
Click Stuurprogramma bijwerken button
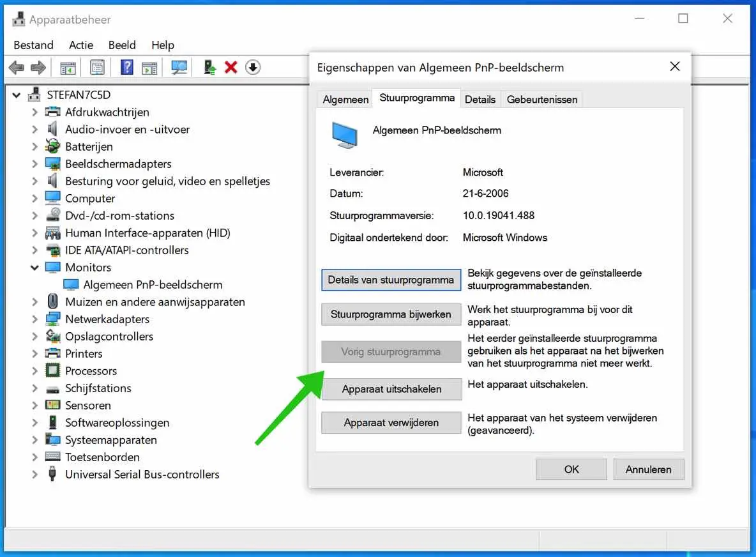(391, 314)
